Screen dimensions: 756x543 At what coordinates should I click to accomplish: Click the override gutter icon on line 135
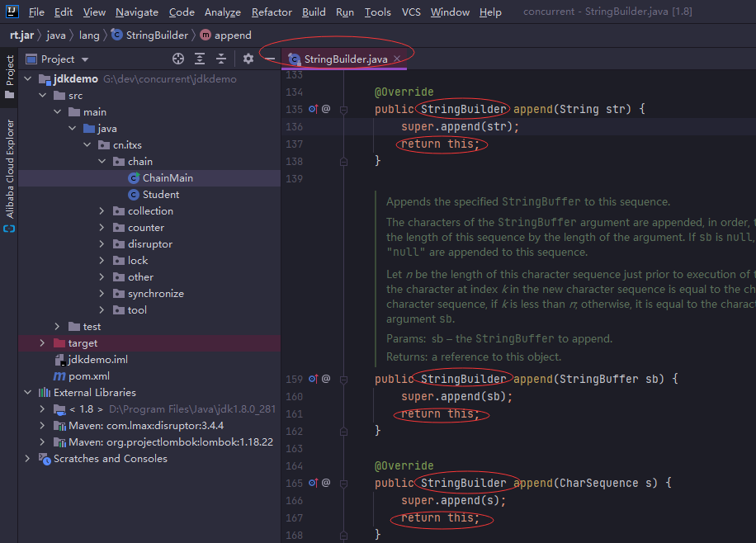click(314, 109)
